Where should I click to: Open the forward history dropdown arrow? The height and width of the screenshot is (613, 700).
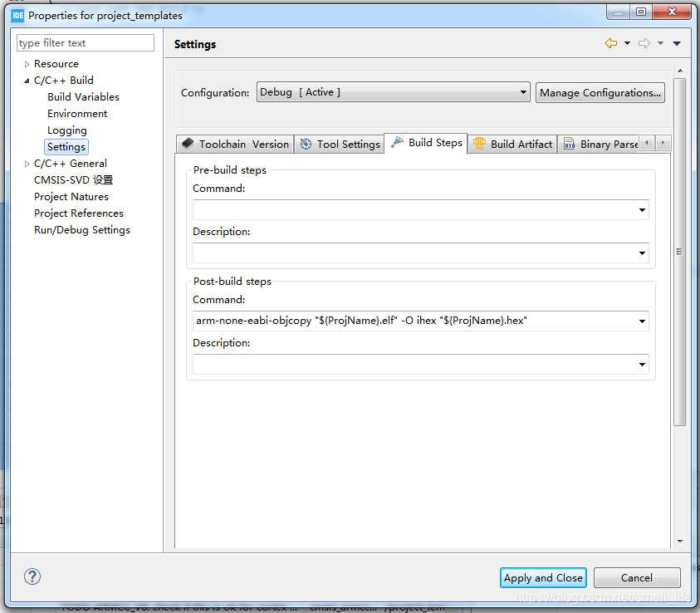tap(660, 43)
